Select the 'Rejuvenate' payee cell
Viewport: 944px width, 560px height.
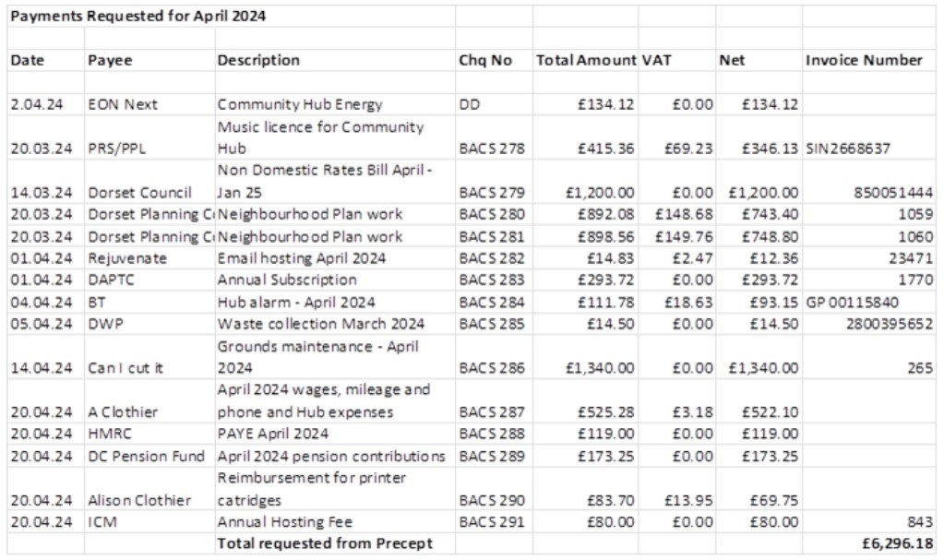tap(127, 258)
